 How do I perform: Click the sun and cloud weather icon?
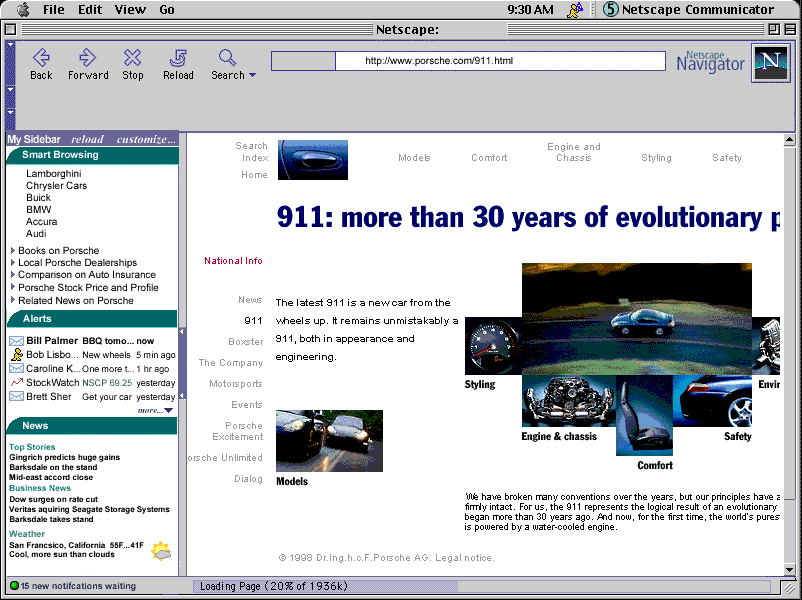(161, 551)
